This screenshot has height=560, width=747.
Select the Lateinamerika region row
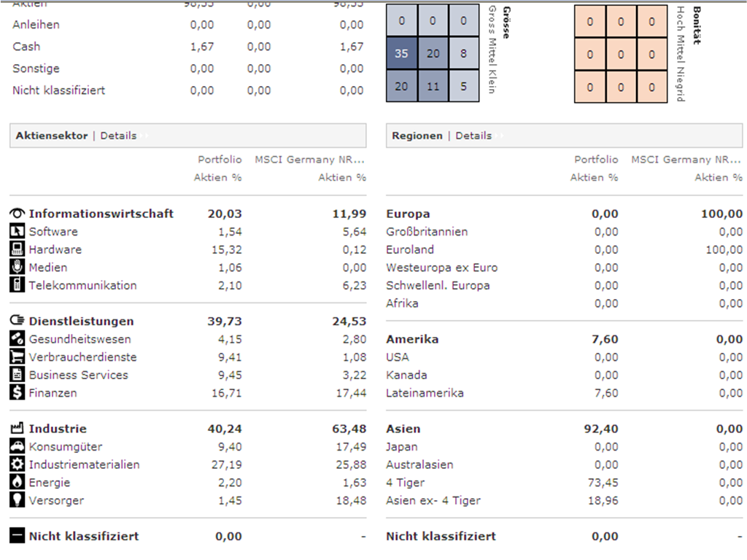(564, 393)
